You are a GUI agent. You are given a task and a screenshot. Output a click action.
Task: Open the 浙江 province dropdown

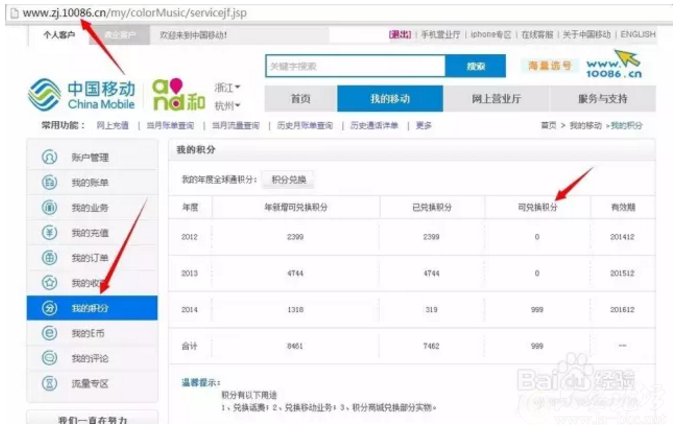click(x=228, y=87)
